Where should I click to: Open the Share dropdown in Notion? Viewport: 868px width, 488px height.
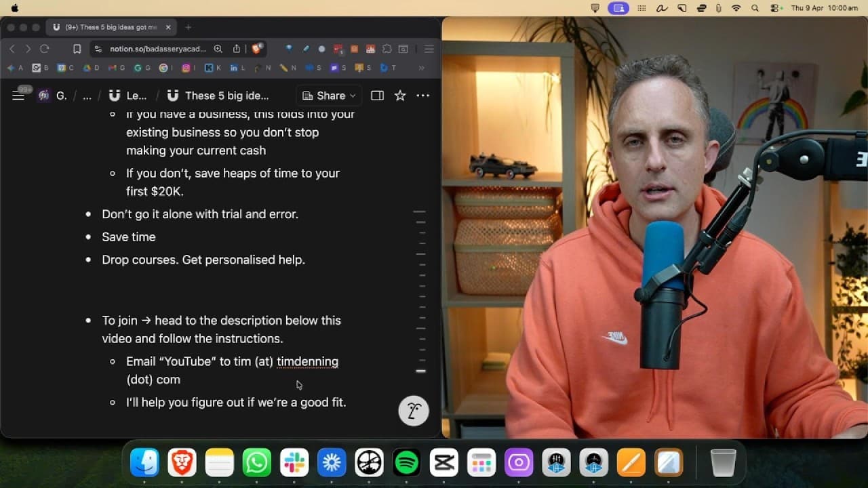pos(329,96)
